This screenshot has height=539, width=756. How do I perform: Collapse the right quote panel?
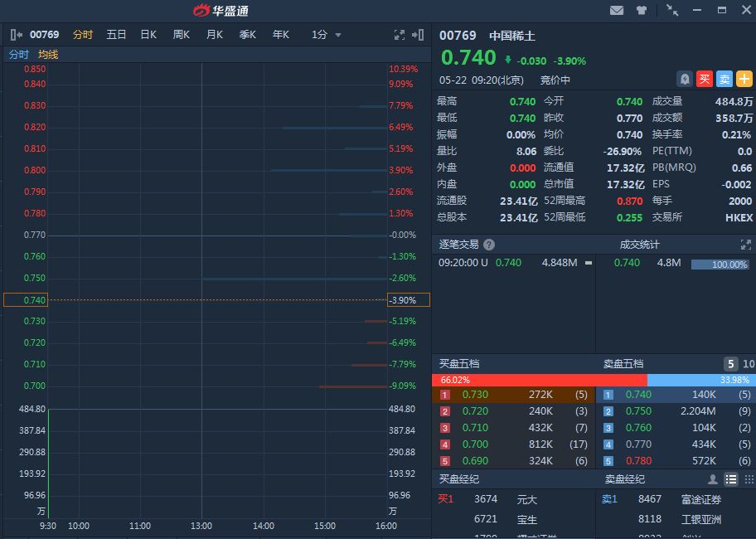(418, 35)
